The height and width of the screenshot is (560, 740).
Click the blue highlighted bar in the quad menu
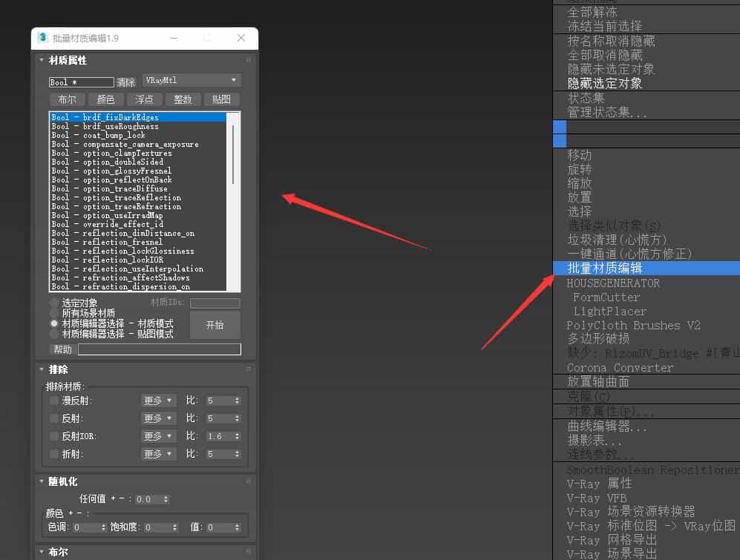(560, 127)
